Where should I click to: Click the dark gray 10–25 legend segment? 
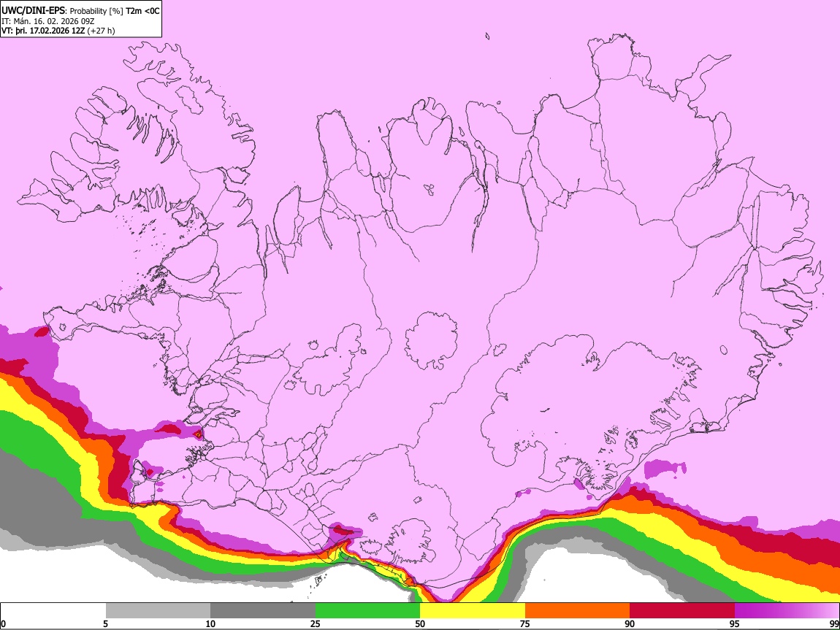(263, 610)
